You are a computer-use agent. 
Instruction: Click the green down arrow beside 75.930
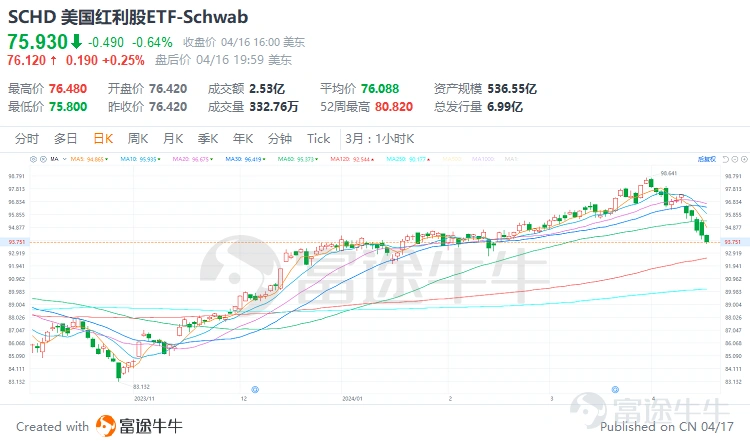77,42
